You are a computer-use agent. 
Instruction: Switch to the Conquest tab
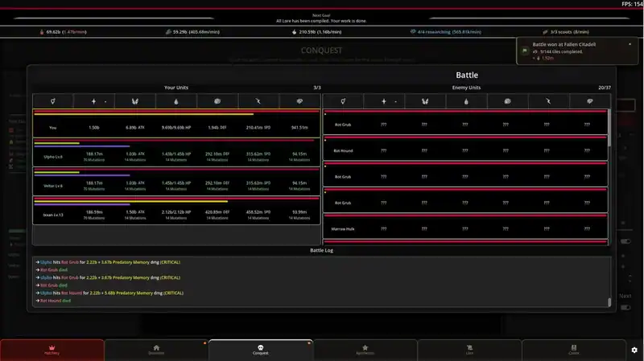tap(260, 350)
